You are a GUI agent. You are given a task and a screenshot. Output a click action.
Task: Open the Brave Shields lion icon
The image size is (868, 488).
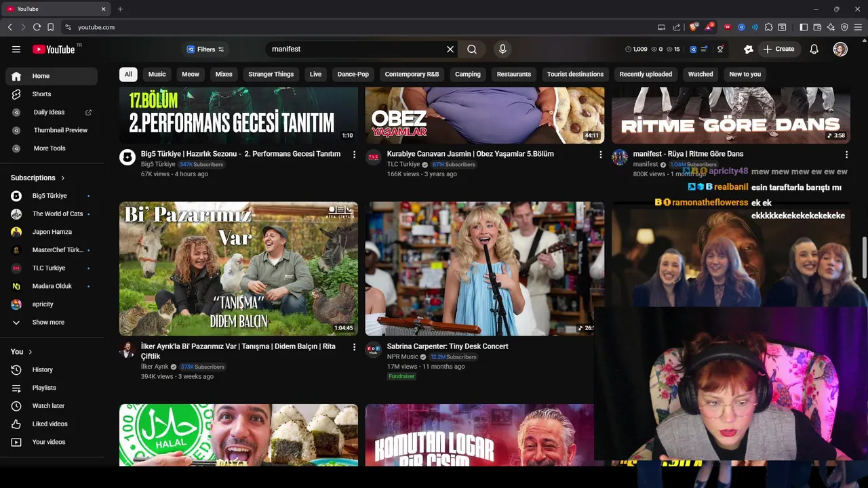tap(694, 27)
